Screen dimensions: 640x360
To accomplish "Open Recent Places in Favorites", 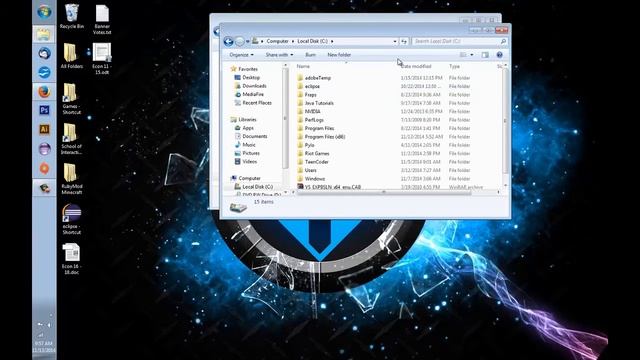I will tap(256, 103).
